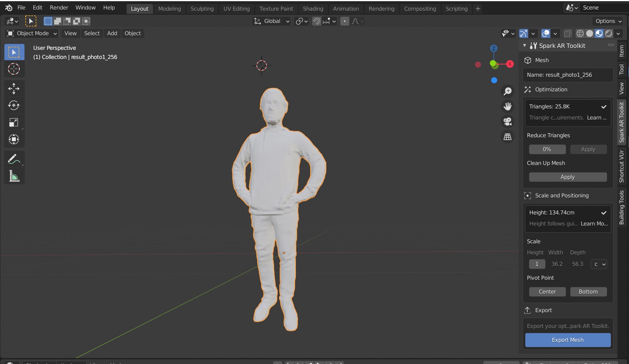Open Global transform orientation dropdown
Image resolution: width=629 pixels, height=364 pixels.
point(272,21)
